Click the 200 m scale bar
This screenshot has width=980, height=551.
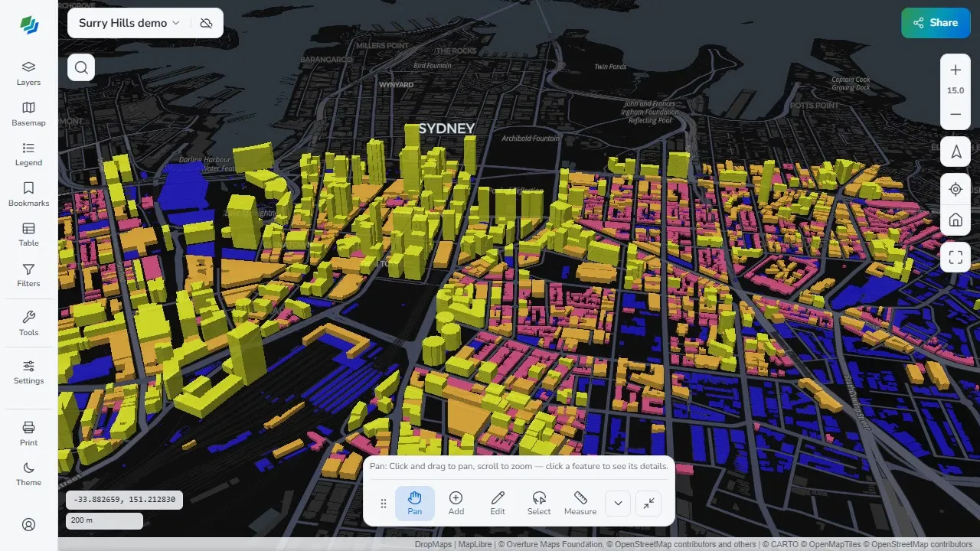(x=104, y=521)
